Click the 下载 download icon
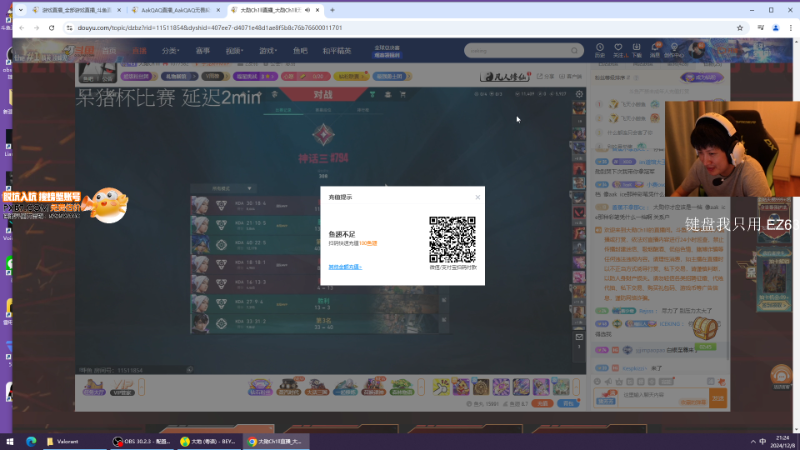800x450 pixels. pyautogui.click(x=636, y=50)
